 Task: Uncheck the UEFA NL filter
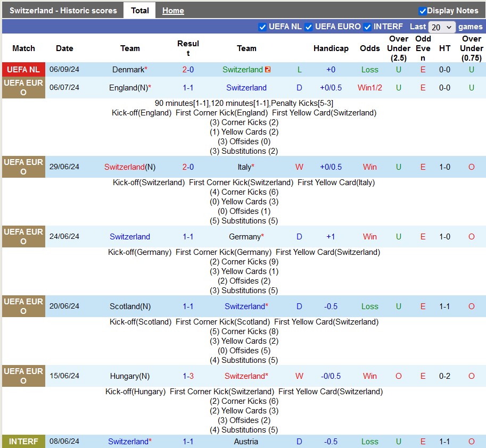(x=262, y=27)
